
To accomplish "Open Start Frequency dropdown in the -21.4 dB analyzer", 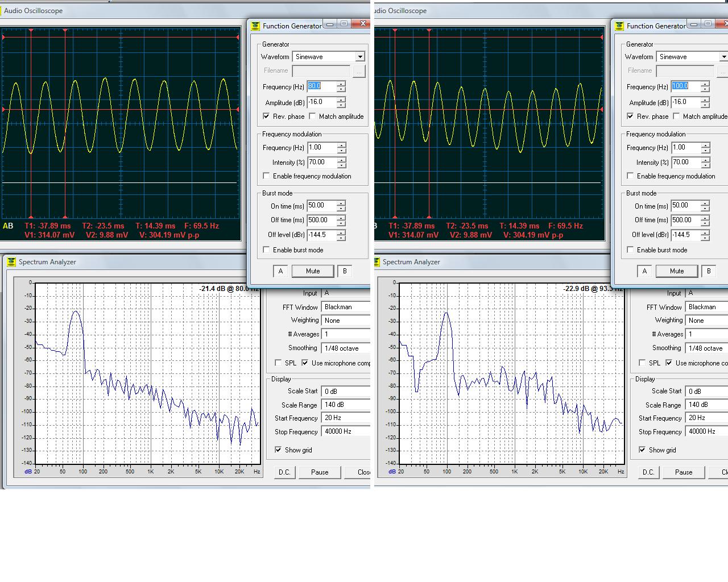I will pos(346,418).
